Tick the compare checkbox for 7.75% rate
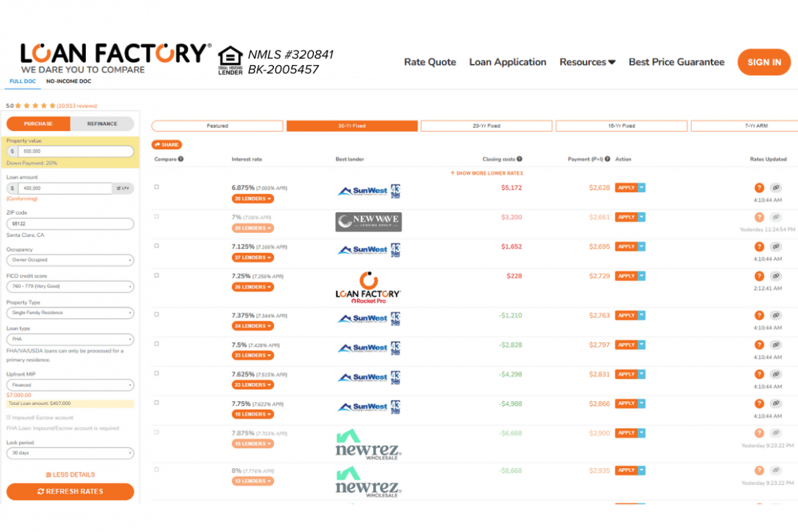This screenshot has height=532, width=798. click(157, 402)
